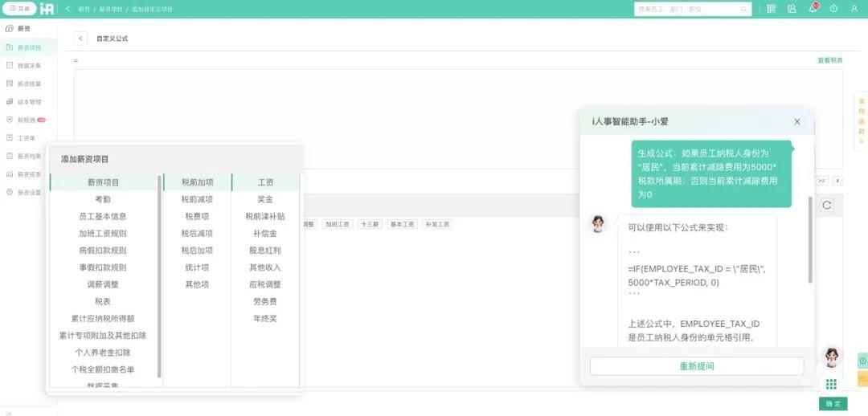Pick 奖金 in the third column

[x=265, y=199]
